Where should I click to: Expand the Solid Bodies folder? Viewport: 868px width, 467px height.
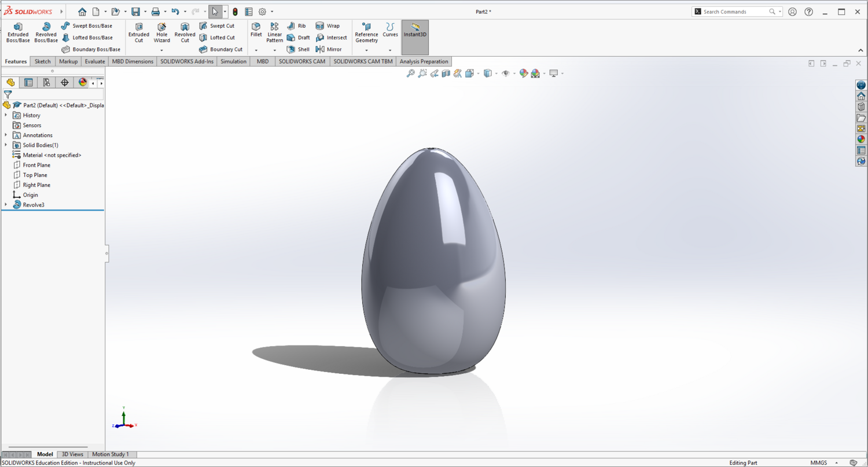[5, 145]
